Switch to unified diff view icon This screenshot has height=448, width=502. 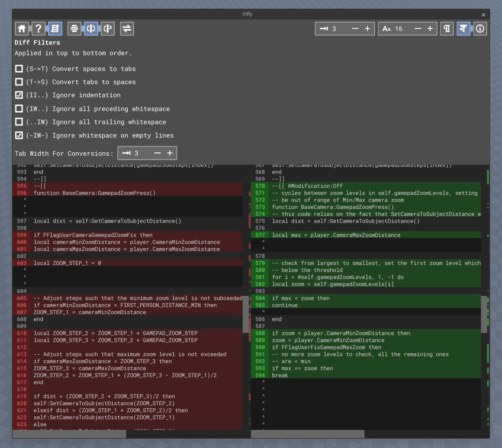click(x=74, y=29)
